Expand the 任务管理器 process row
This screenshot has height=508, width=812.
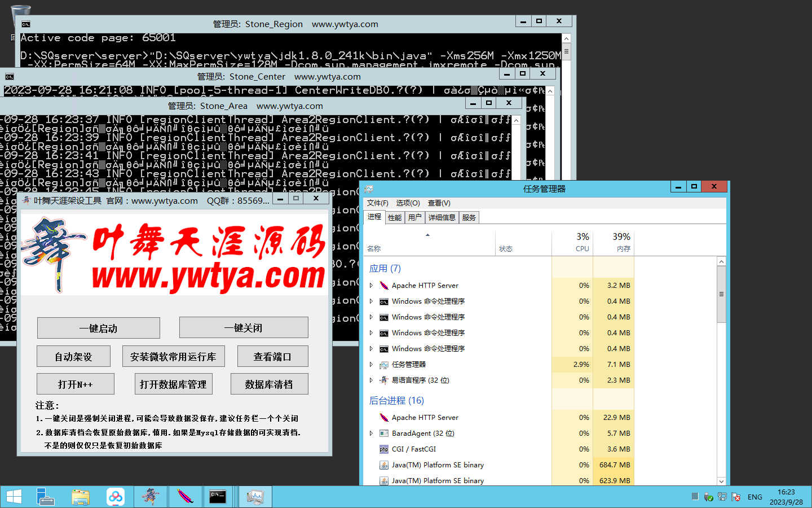coord(371,365)
